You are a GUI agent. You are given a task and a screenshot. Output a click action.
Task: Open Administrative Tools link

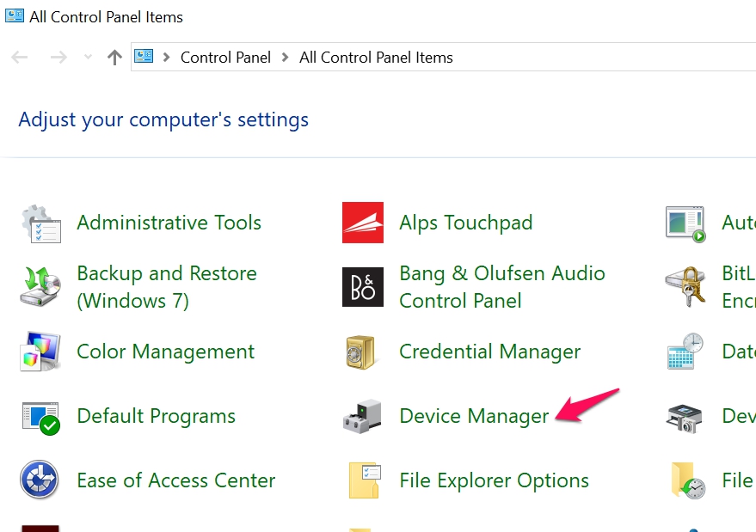[169, 223]
